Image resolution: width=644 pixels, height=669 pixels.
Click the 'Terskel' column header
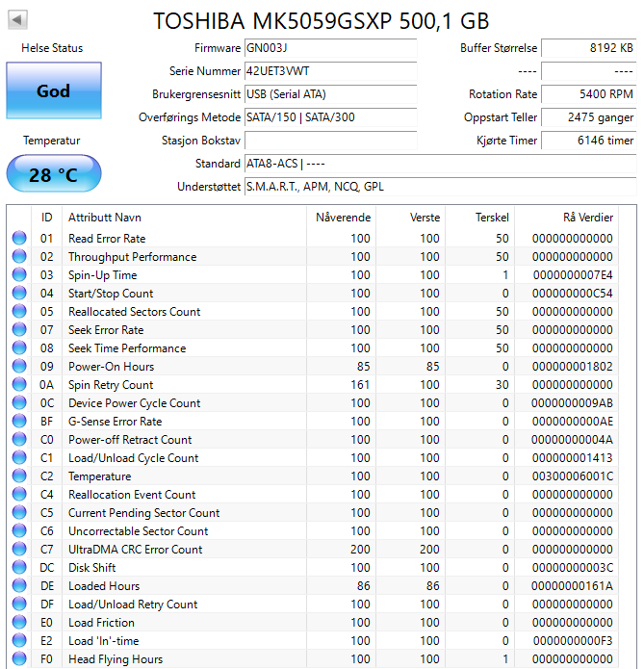(492, 218)
